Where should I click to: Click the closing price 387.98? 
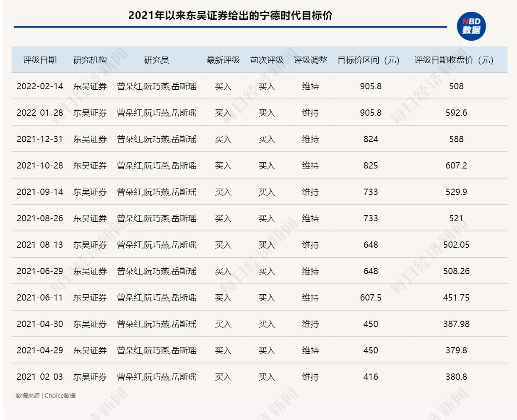coord(456,324)
